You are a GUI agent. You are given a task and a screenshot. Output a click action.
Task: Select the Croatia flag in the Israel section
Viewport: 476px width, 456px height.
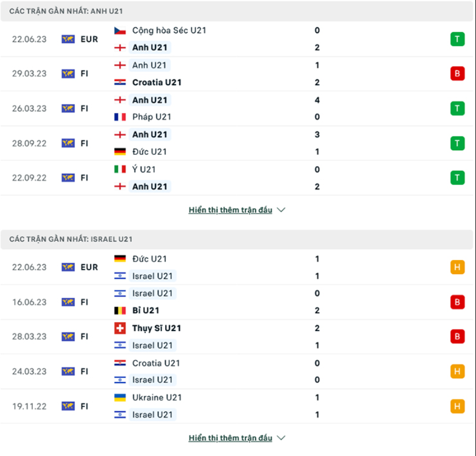pos(120,363)
